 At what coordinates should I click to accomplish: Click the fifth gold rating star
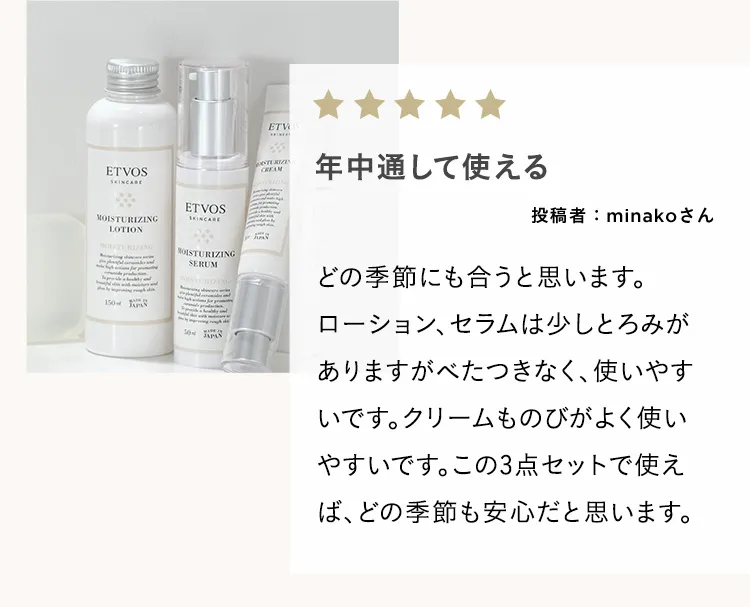point(490,104)
